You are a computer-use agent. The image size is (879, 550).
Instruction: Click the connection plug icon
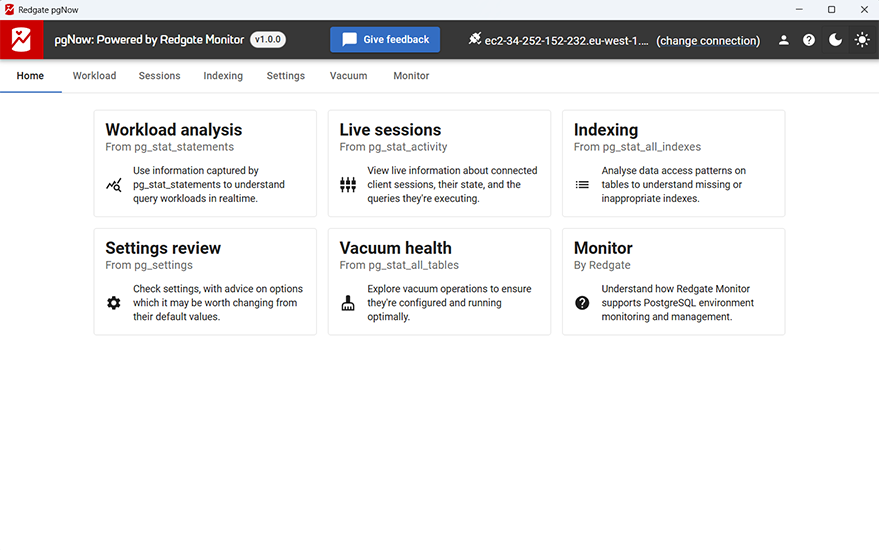(474, 40)
